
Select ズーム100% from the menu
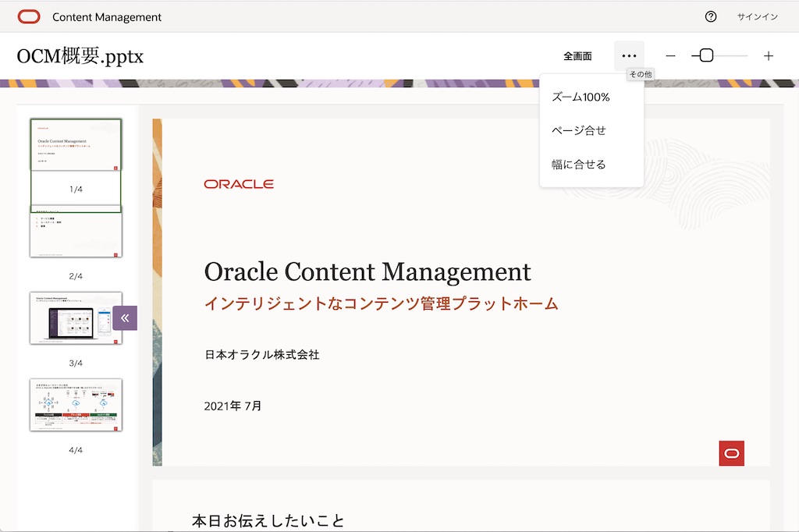pyautogui.click(x=581, y=98)
